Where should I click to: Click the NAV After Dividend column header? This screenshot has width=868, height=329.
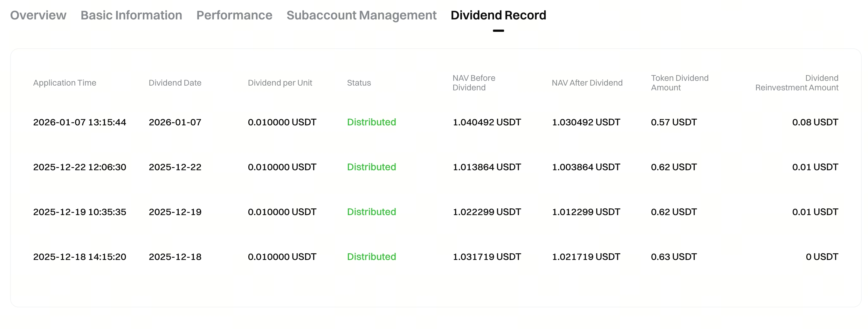(587, 83)
